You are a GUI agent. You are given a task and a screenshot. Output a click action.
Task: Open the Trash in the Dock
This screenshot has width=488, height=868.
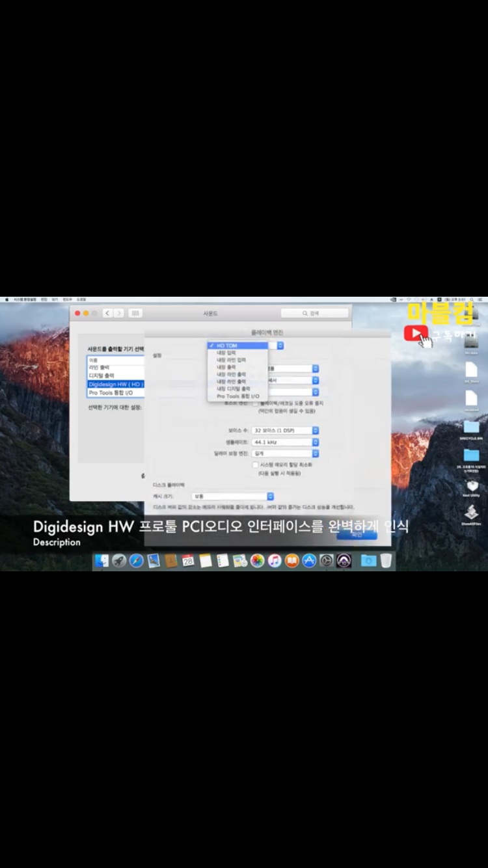coord(386,561)
